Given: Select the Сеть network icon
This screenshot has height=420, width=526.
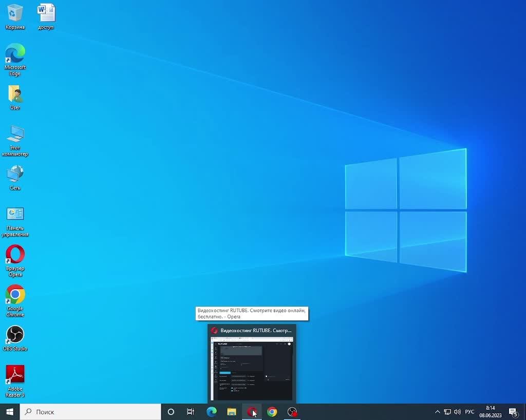Looking at the screenshot, I should [15, 178].
